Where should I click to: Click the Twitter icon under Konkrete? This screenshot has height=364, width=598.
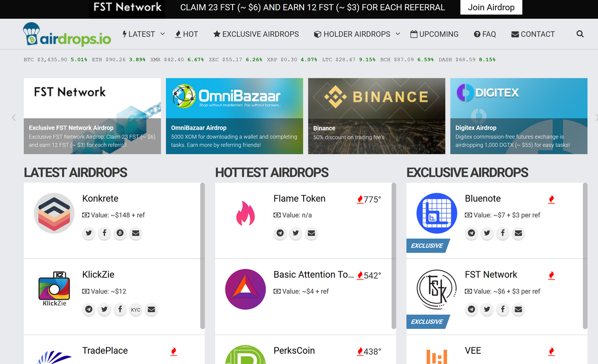[x=89, y=233]
